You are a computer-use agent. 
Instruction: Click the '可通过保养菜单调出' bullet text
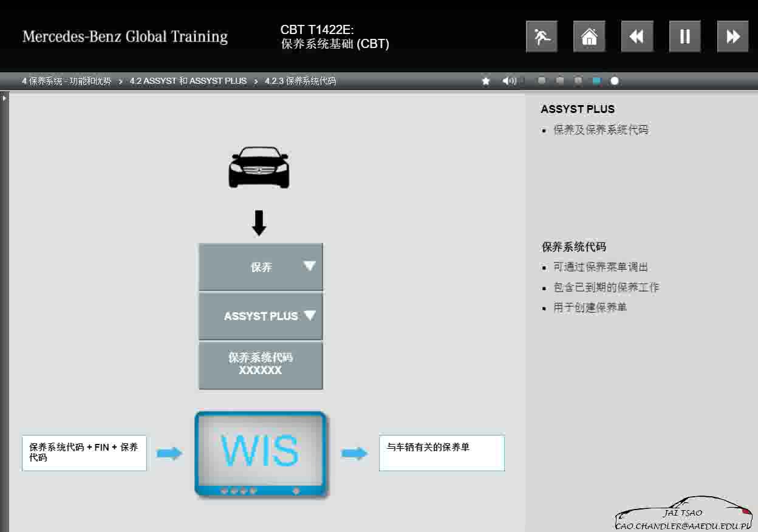pos(601,267)
